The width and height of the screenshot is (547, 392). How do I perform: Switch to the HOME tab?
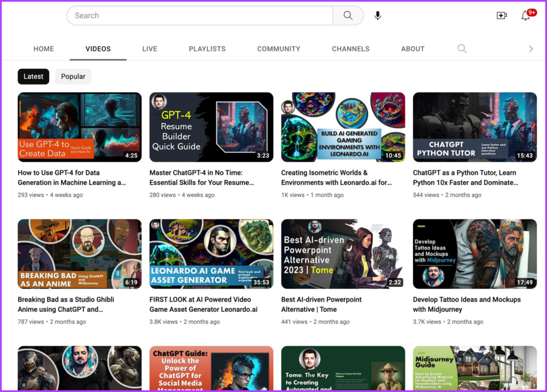click(44, 49)
